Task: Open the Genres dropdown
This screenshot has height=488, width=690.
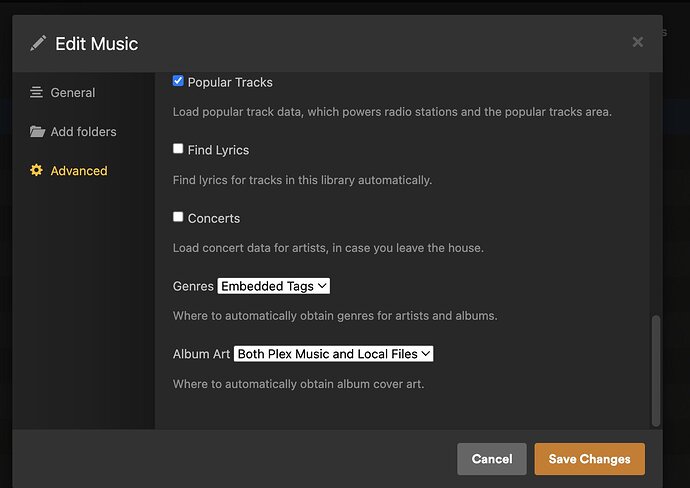Action: 273,286
